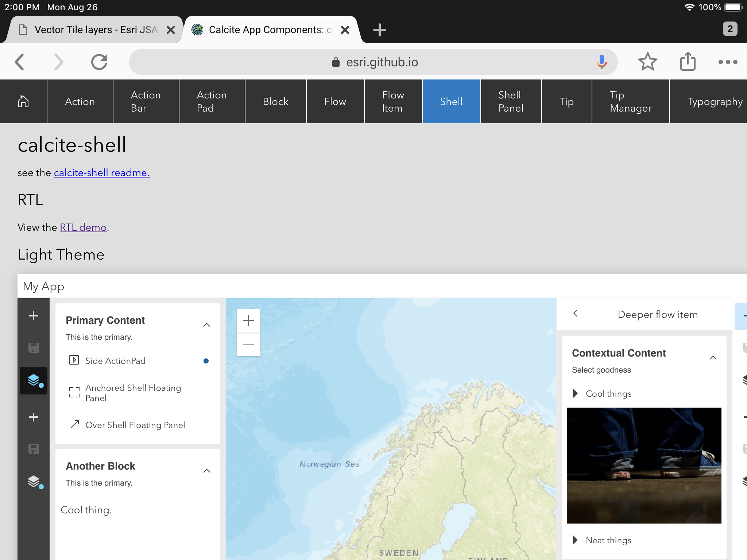The image size is (747, 560).
Task: Open the RTL demo link
Action: (83, 227)
